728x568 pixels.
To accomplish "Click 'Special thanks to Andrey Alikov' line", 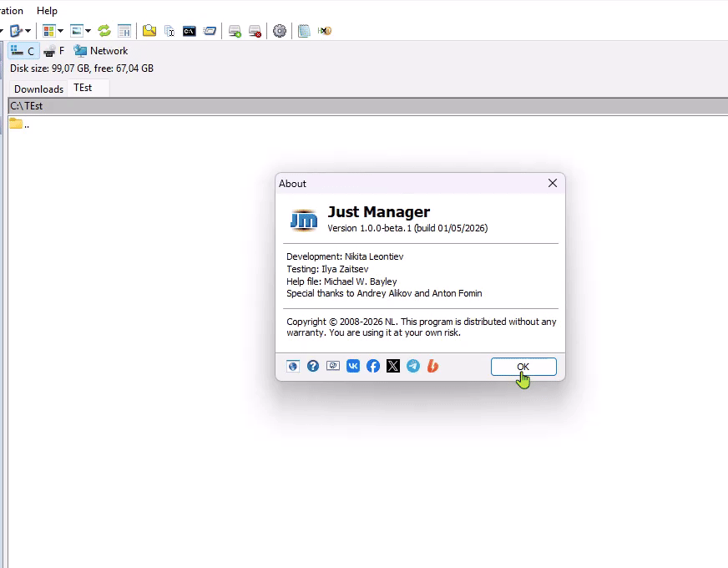I will pyautogui.click(x=384, y=293).
